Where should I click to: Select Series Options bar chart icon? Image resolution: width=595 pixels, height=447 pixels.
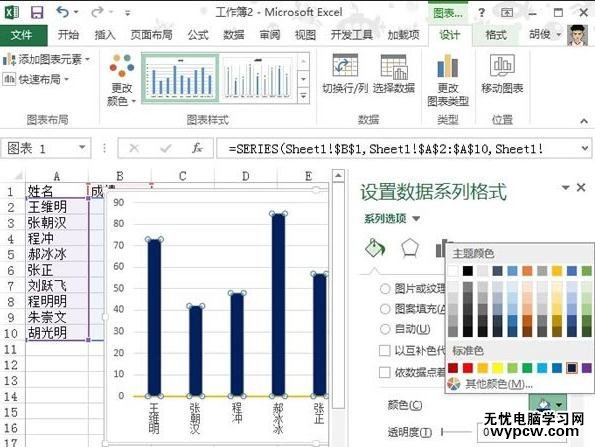[440, 249]
